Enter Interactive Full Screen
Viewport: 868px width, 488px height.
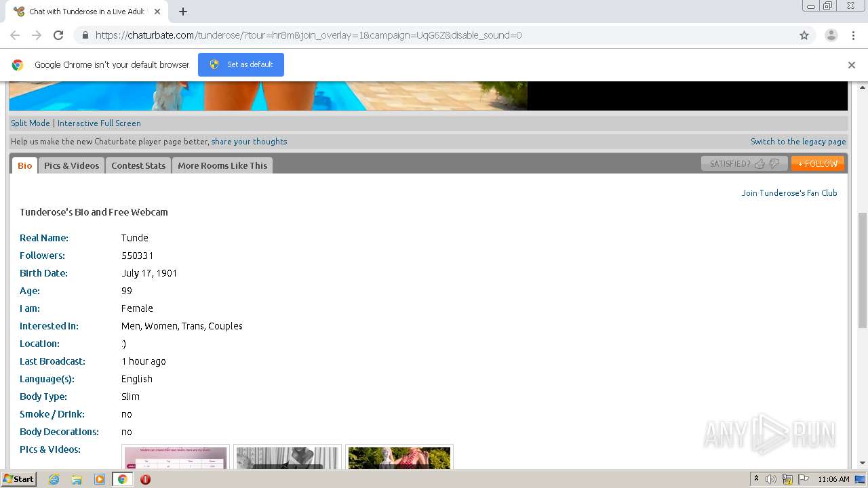99,123
